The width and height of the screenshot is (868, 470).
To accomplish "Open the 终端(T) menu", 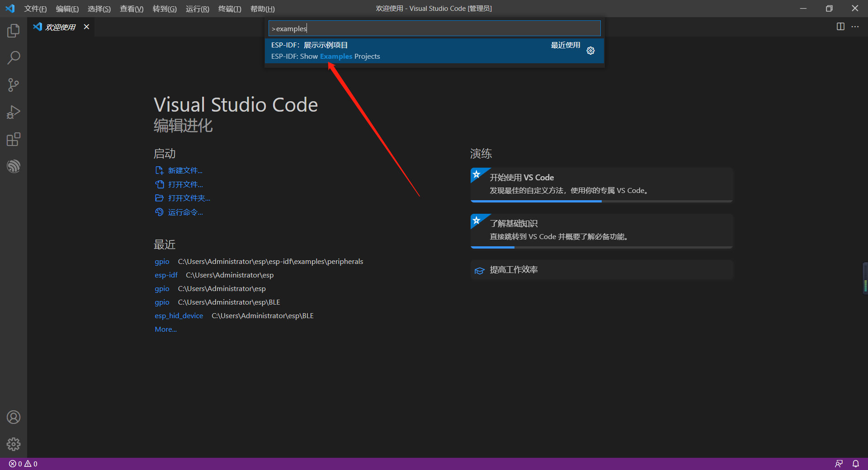I will tap(230, 9).
